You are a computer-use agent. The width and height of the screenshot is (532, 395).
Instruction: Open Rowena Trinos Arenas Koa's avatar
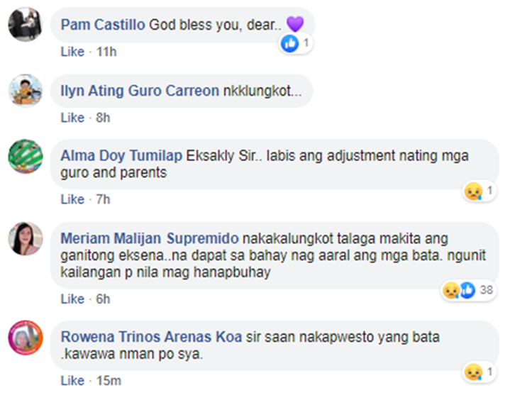[x=25, y=338]
